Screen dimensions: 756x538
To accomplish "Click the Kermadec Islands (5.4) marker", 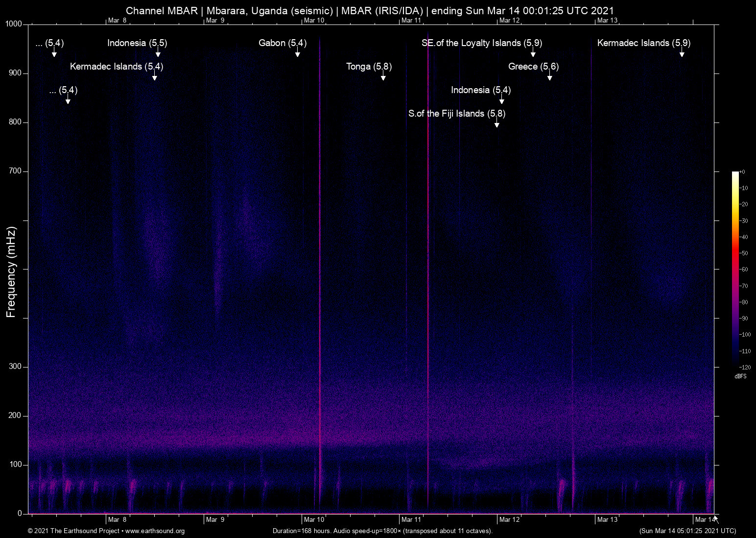I will tap(155, 76).
